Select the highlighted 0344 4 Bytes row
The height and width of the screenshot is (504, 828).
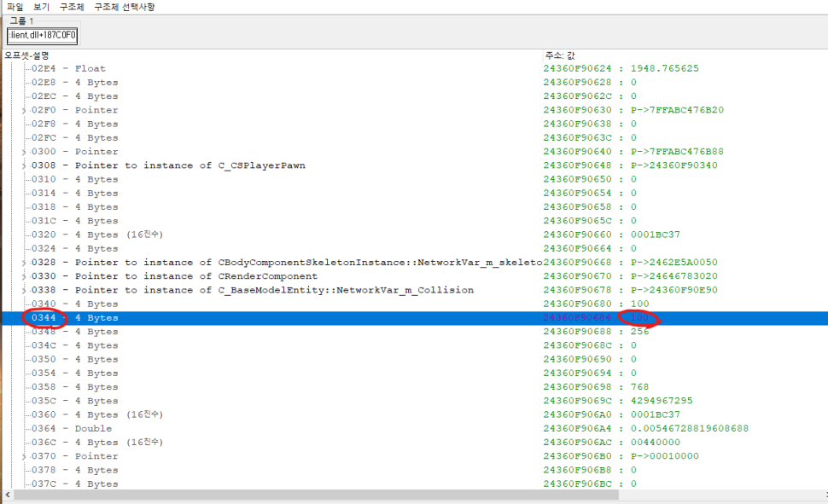[414, 318]
